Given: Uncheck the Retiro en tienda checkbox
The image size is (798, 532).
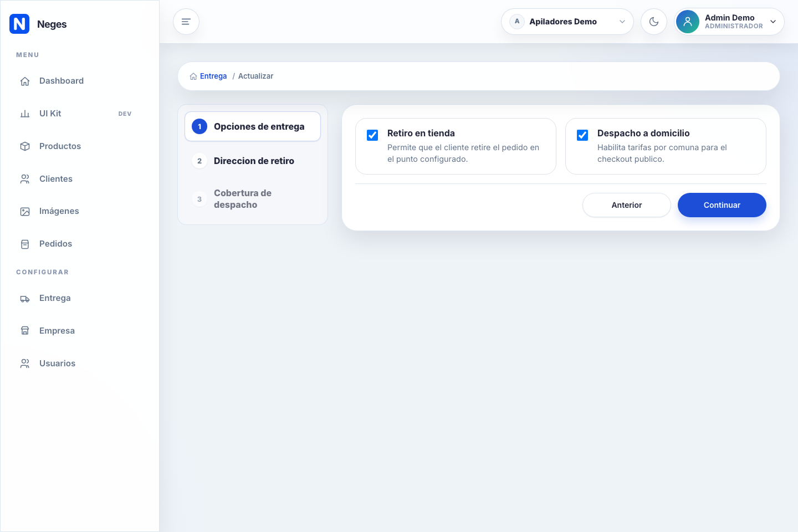Looking at the screenshot, I should 372,135.
